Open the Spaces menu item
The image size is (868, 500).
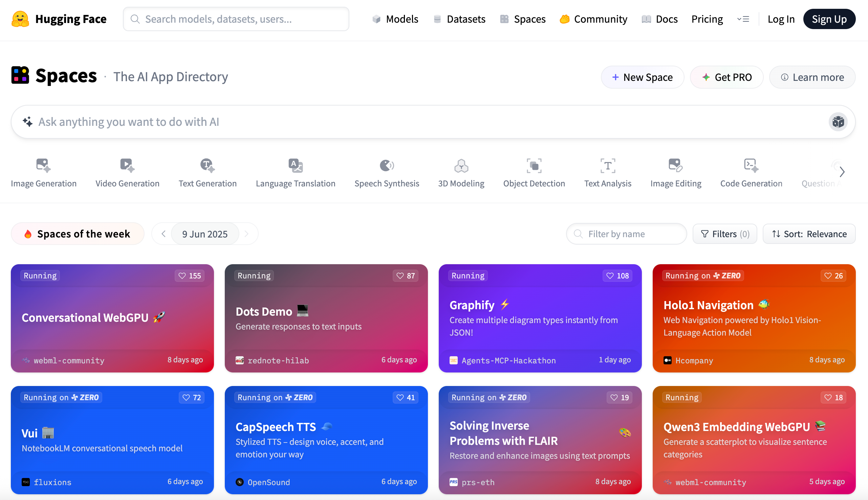[x=523, y=19]
